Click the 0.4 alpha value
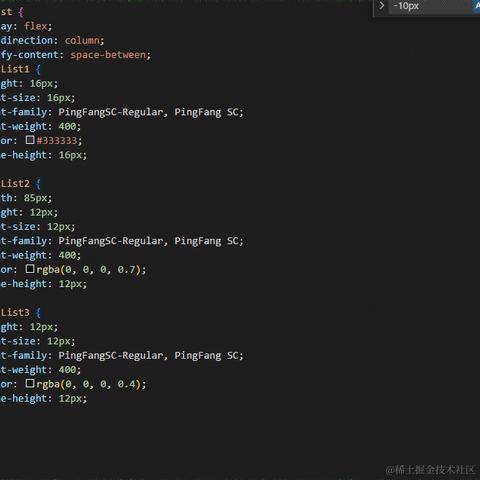 coord(126,384)
